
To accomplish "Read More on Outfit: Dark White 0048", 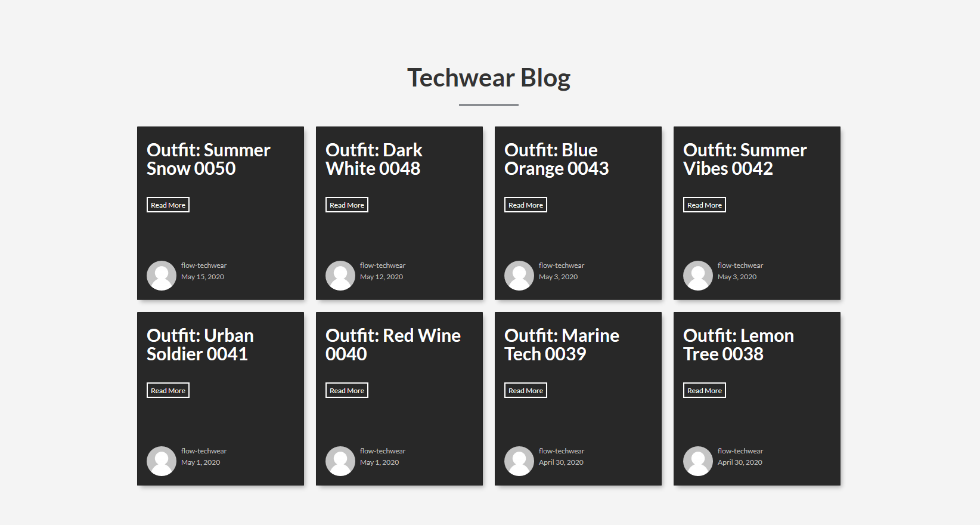I will [347, 205].
